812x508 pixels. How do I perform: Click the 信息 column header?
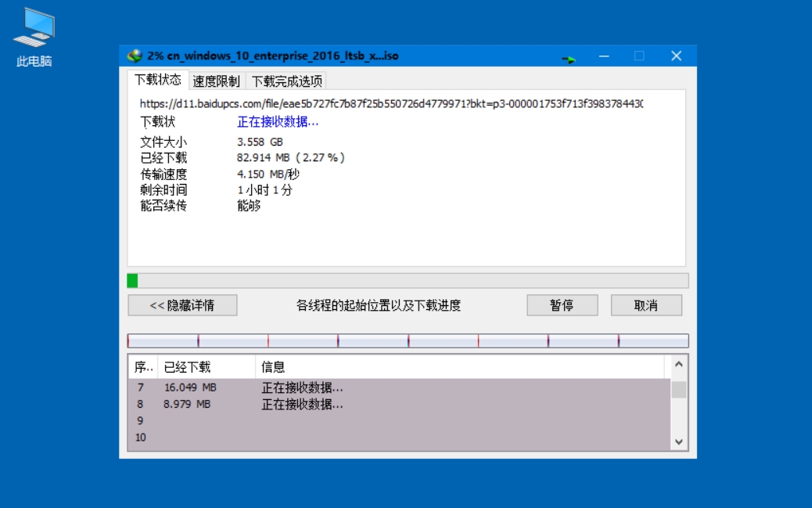point(460,368)
